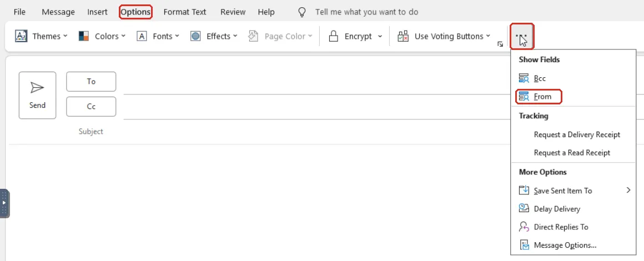Select the Delay Delivery clock icon
The width and height of the screenshot is (644, 261).
pyautogui.click(x=524, y=209)
